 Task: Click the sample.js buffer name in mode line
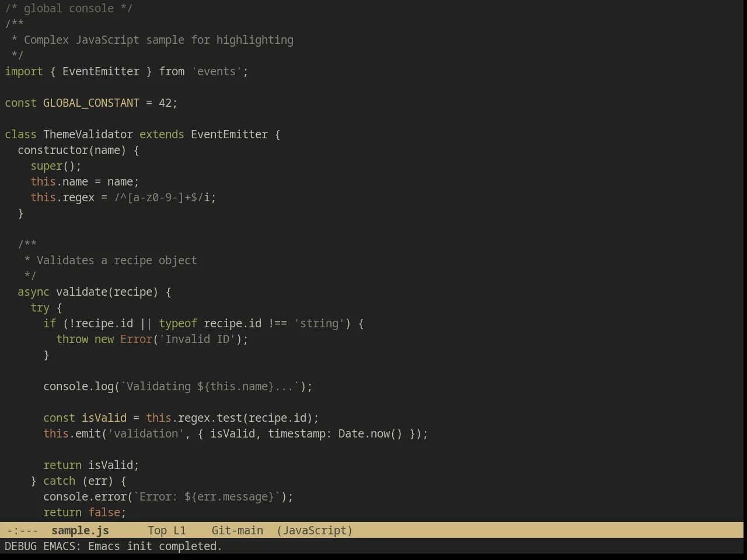80,531
